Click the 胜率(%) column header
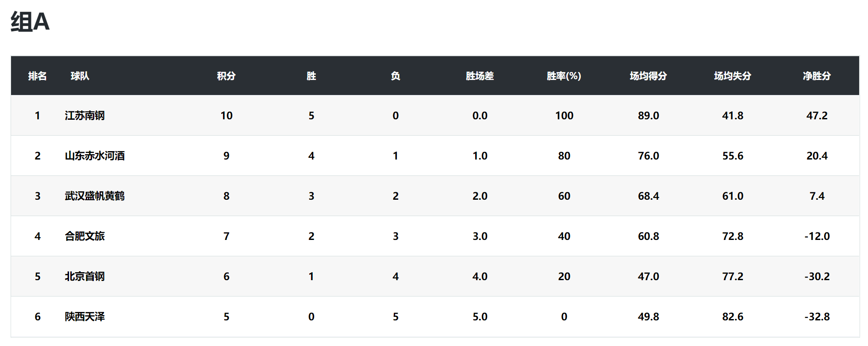868x346 pixels. 564,76
